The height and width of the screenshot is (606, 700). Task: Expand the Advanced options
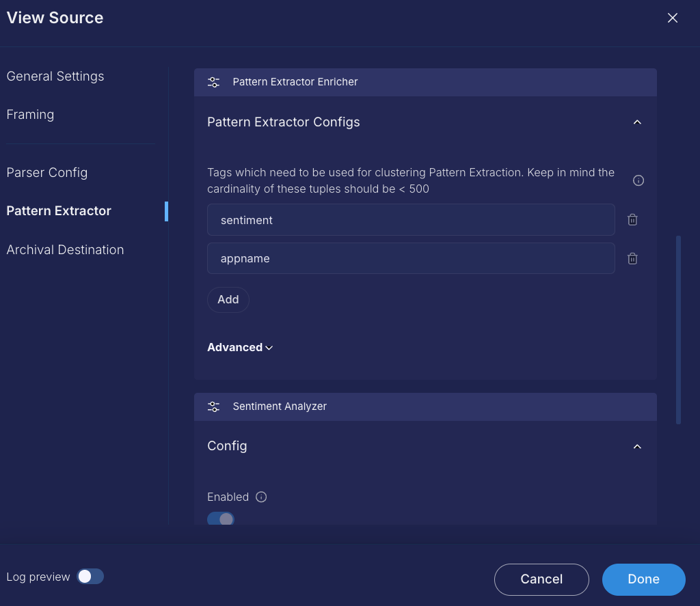[x=240, y=348]
